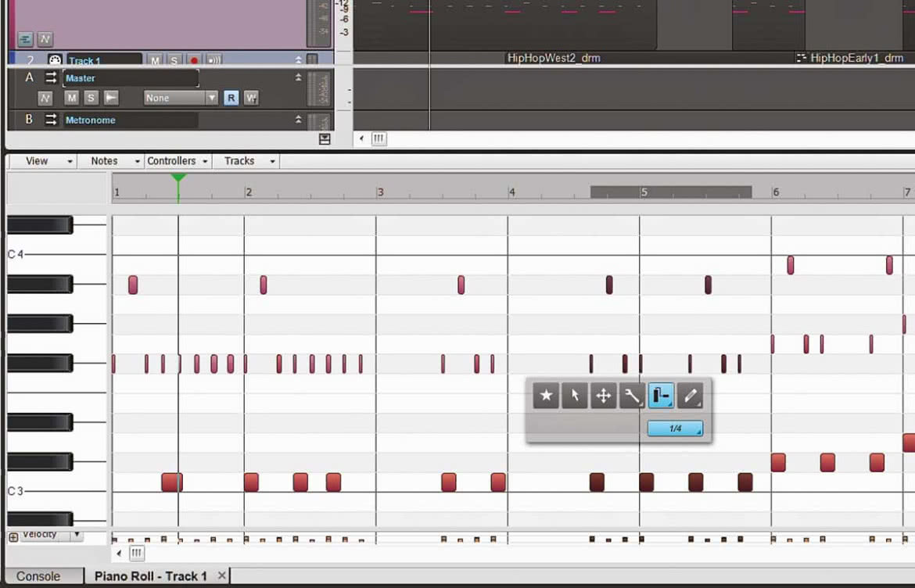Select the HipHopEarly1_drm clip
This screenshot has height=588, width=915.
(856, 58)
